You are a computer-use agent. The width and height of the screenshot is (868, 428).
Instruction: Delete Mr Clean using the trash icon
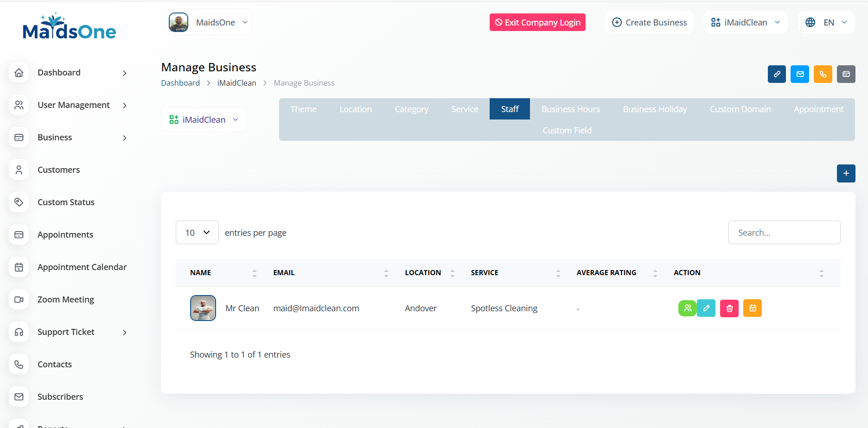click(729, 308)
